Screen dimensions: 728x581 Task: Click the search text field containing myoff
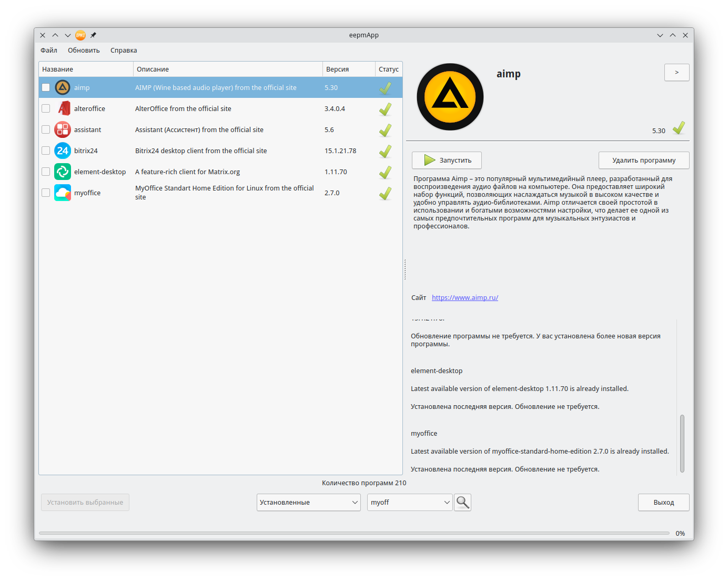[405, 502]
